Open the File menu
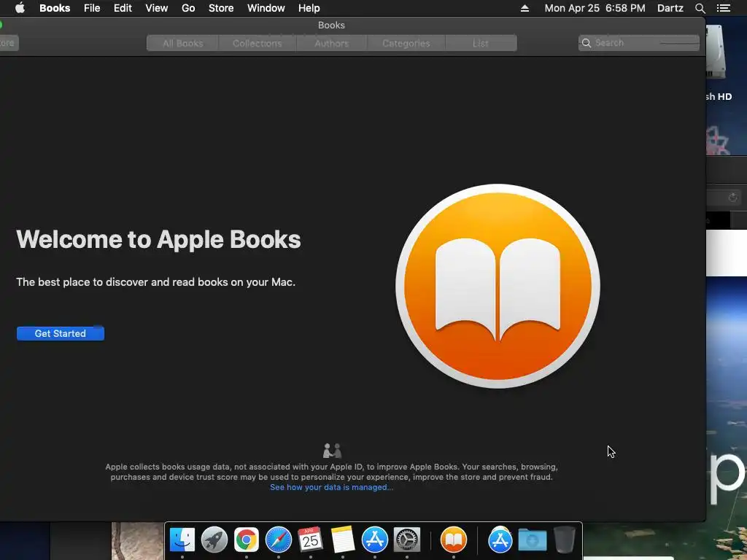The image size is (747, 560). pyautogui.click(x=92, y=8)
